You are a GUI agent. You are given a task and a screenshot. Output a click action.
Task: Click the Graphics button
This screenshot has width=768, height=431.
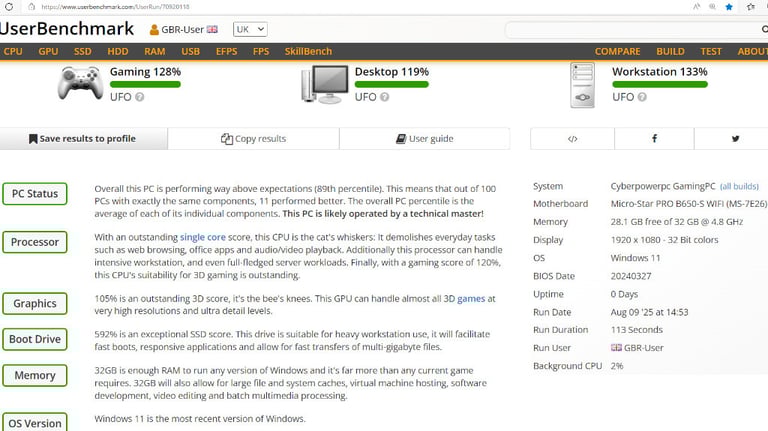pyautogui.click(x=35, y=304)
